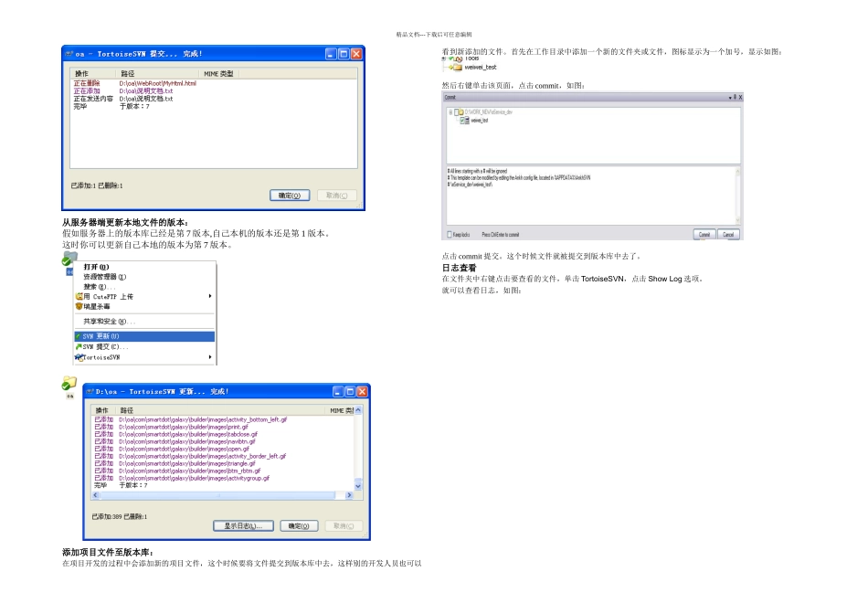Click 确定(O) in the update-finished dialog
This screenshot has width=868, height=614.
point(299,526)
